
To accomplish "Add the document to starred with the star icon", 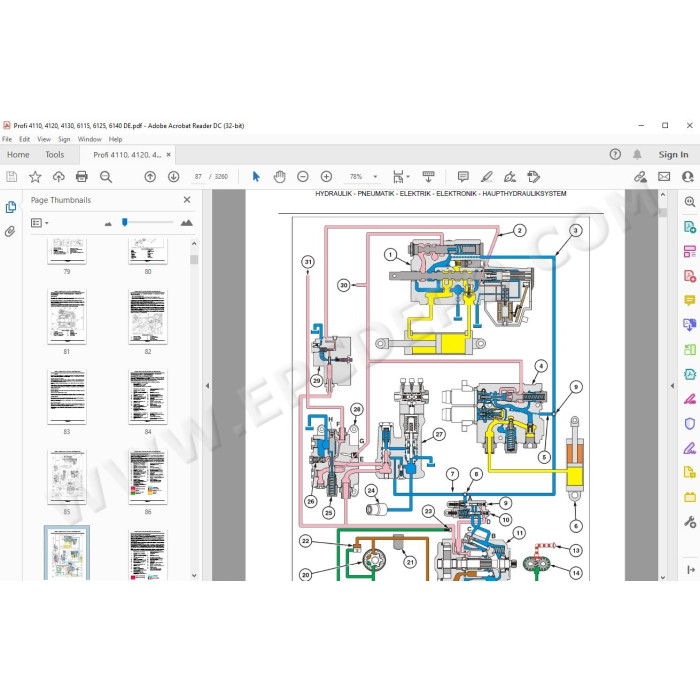I will (x=35, y=177).
